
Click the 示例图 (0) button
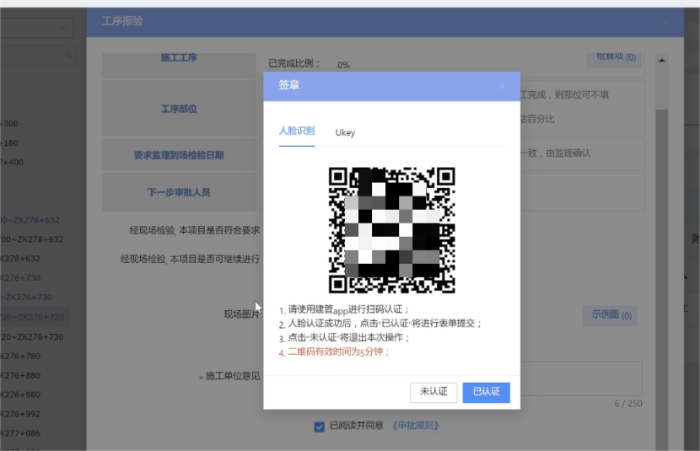(613, 315)
